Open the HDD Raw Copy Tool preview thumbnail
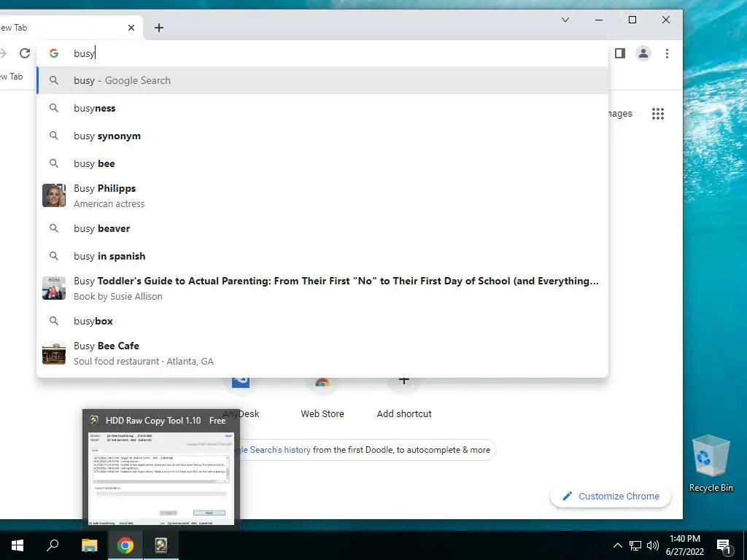The width and height of the screenshot is (747, 560). pyautogui.click(x=161, y=478)
